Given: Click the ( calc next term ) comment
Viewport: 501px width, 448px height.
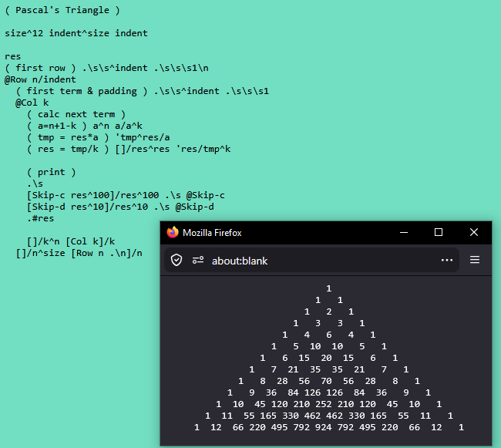Looking at the screenshot, I should (76, 114).
